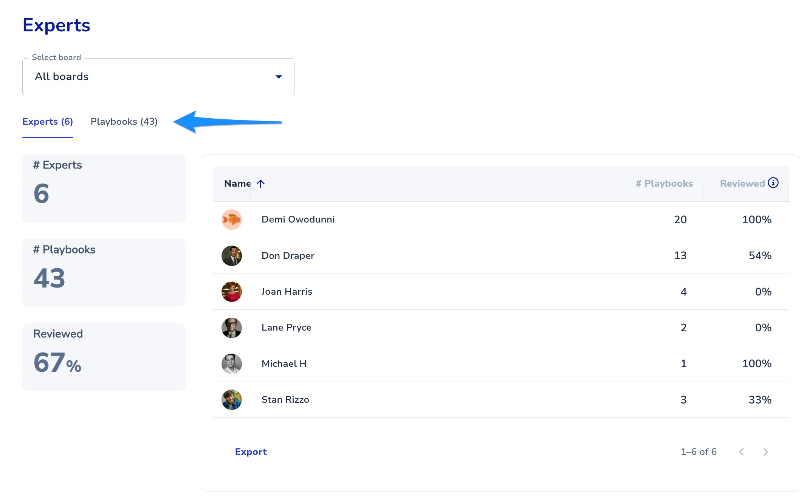Sort by Reviewed column header
812x504 pixels.
tap(742, 184)
